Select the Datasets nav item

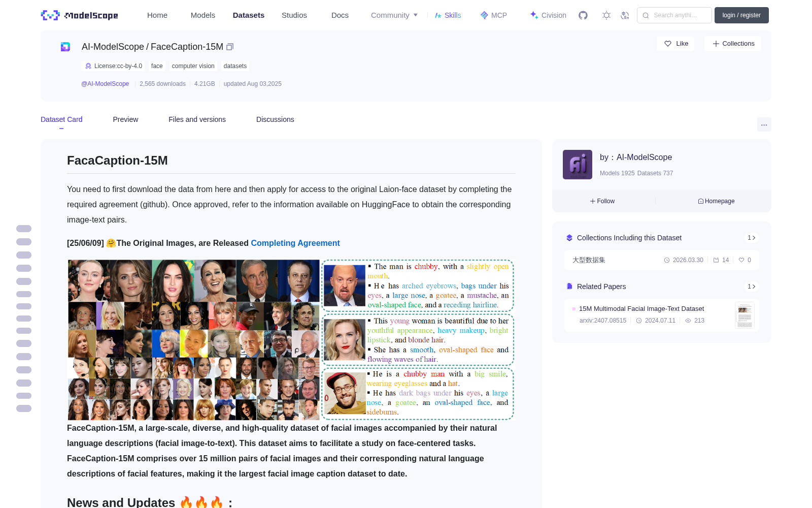pyautogui.click(x=249, y=15)
